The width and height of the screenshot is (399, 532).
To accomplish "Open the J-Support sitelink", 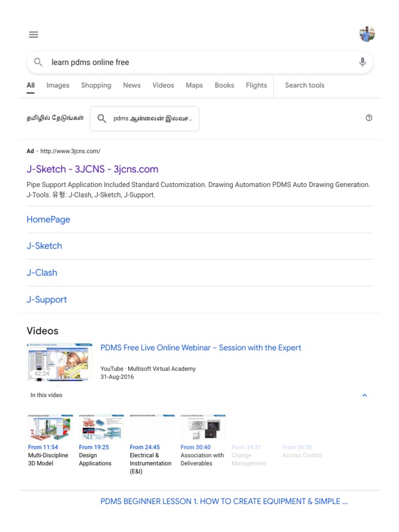I will tap(46, 300).
